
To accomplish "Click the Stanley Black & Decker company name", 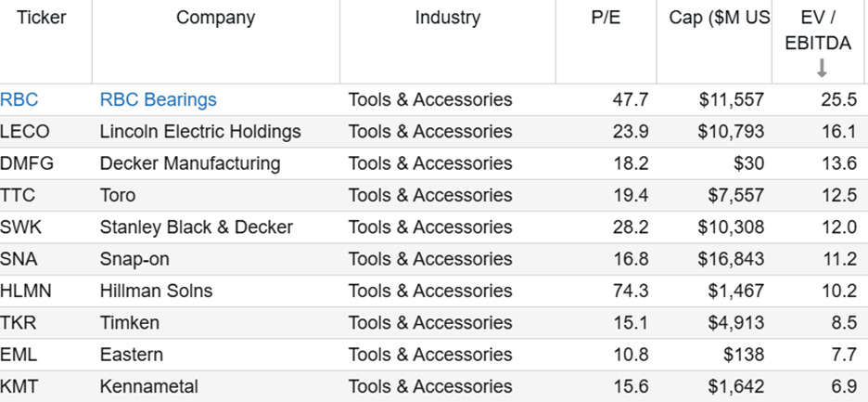I will point(197,227).
